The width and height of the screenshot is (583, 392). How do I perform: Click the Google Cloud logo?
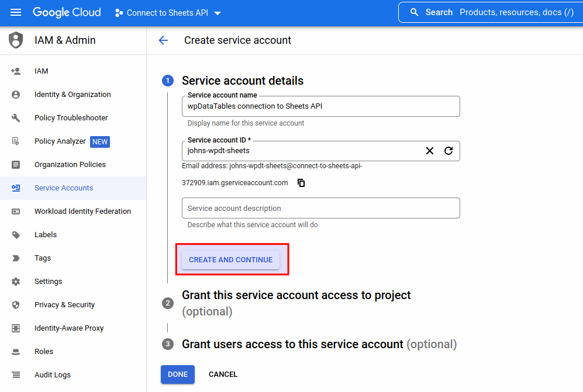(x=67, y=13)
